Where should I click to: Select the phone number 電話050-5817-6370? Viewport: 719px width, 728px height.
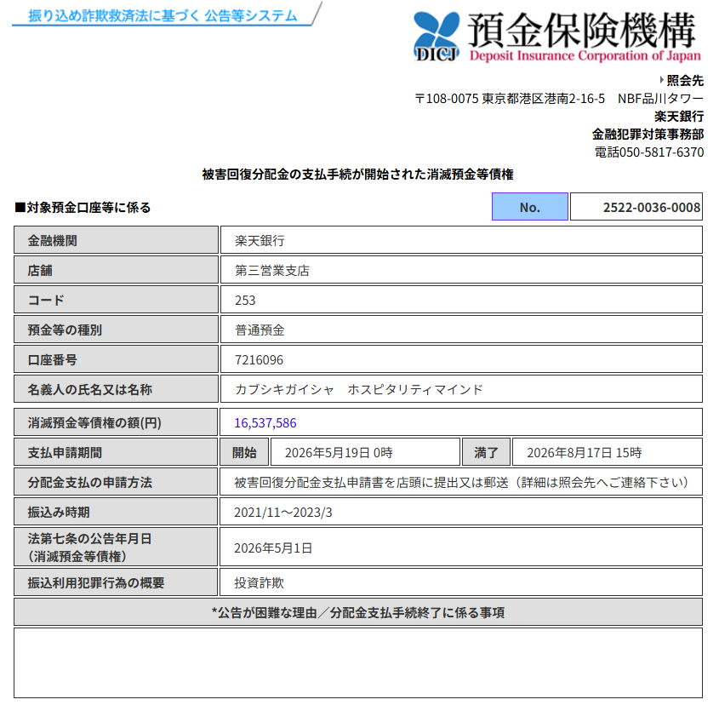[x=649, y=152]
